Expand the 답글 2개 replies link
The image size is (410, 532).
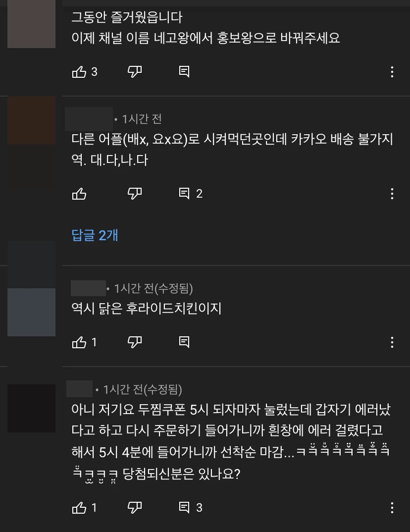(95, 235)
